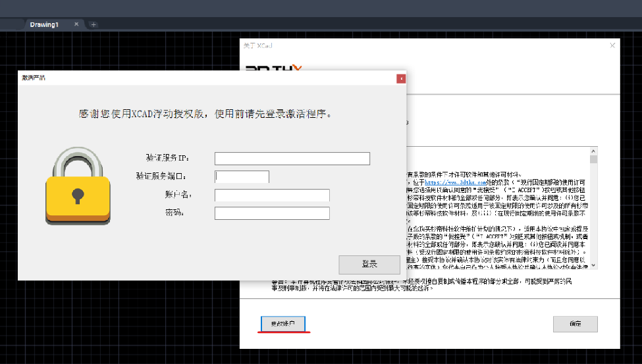Add a new drawing tab with plus
The image size is (642, 364).
click(x=94, y=24)
